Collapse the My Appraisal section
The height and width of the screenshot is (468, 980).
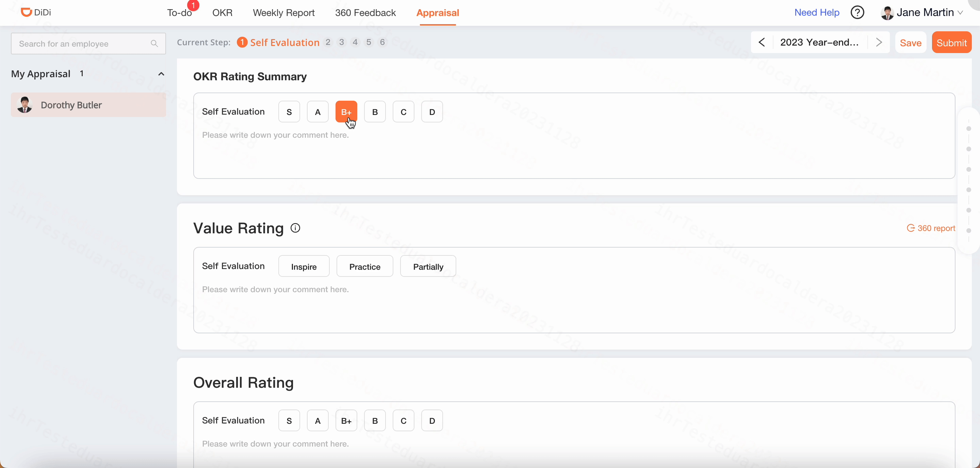point(161,74)
